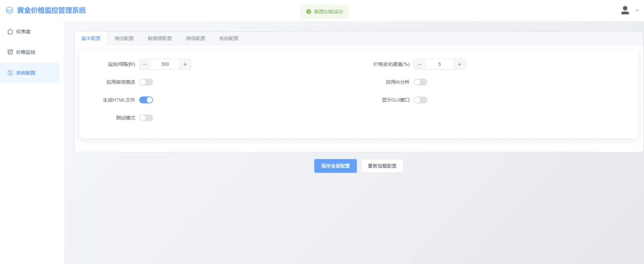Enable the 测试模式 toggle

146,118
